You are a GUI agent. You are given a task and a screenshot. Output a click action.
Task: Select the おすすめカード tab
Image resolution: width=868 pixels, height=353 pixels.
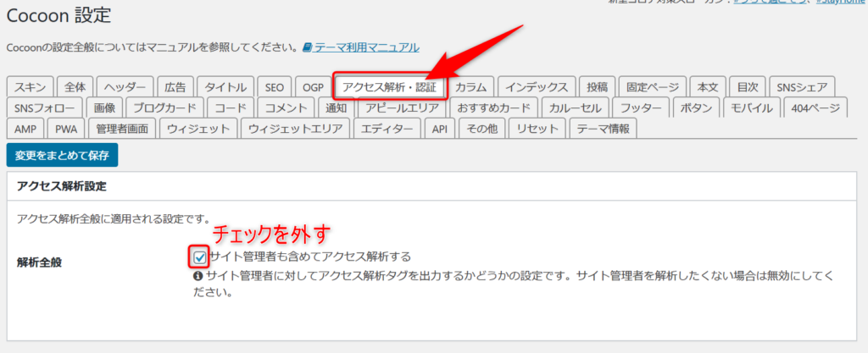tap(494, 108)
